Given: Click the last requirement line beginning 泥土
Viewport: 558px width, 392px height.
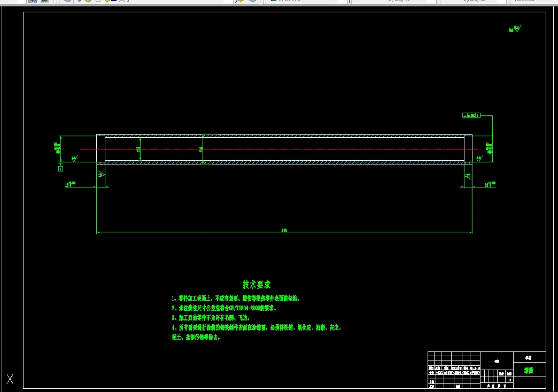Looking at the screenshot, I should click(196, 337).
